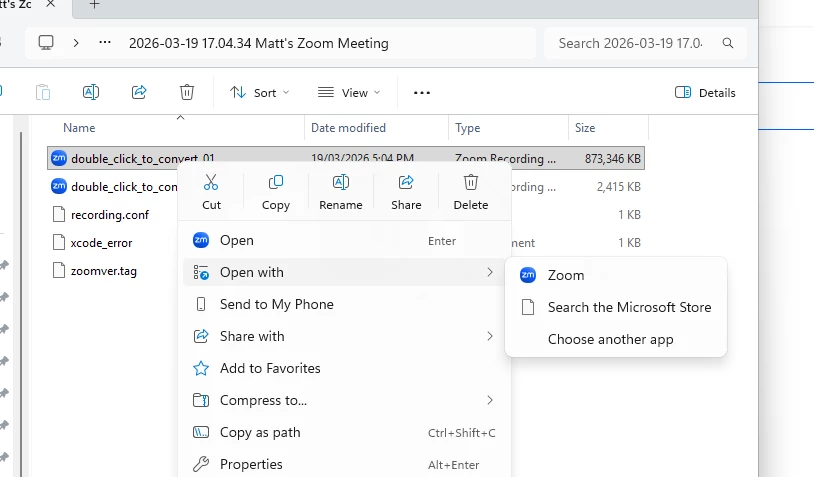Click the search magnifier icon
This screenshot has height=477, width=814.
[x=728, y=43]
